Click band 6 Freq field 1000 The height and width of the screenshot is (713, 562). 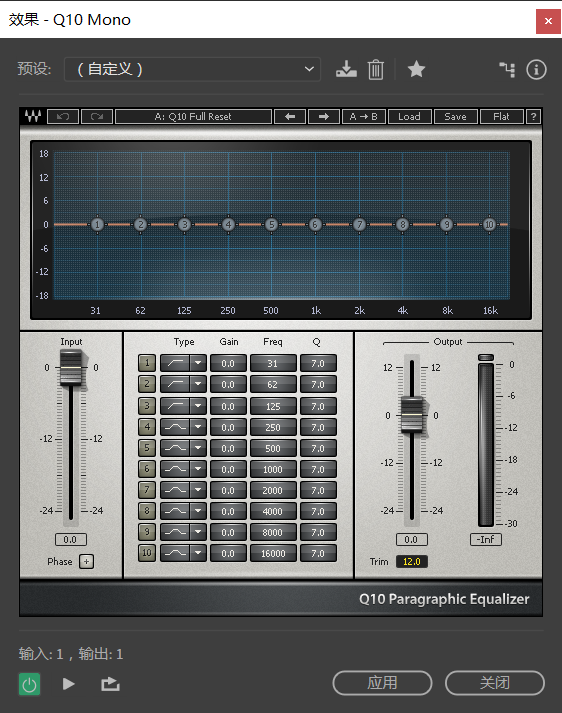pyautogui.click(x=273, y=469)
